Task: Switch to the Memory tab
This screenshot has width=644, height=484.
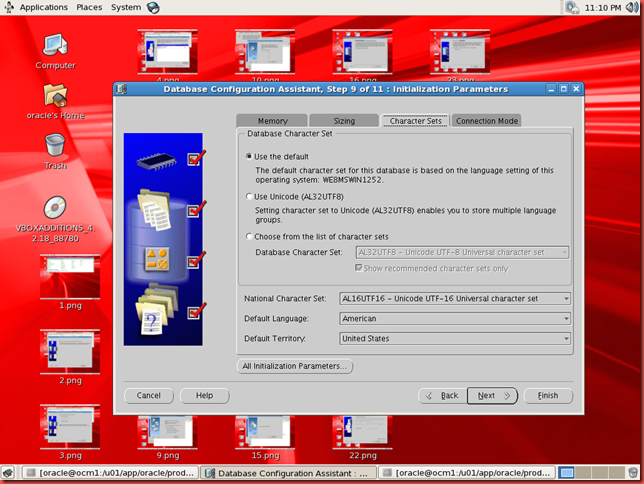Action: click(272, 121)
